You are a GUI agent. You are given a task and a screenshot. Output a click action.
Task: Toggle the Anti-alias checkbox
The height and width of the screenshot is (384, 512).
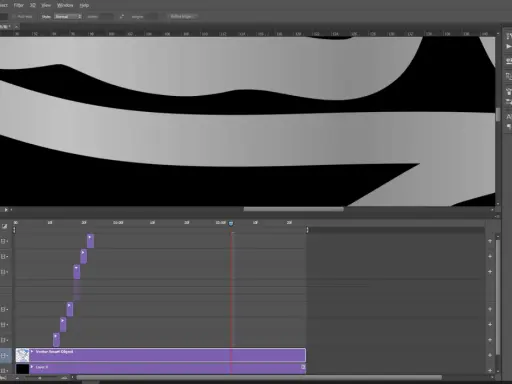[x=14, y=16]
